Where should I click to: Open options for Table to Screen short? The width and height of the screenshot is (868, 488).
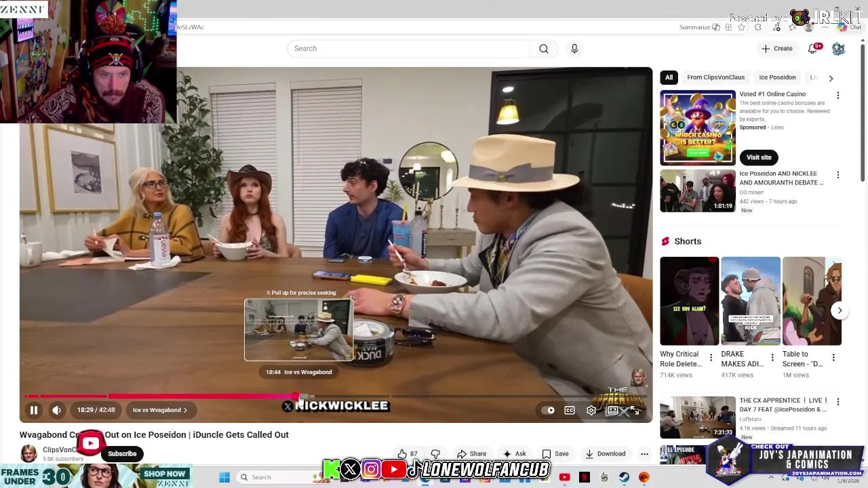pyautogui.click(x=833, y=357)
